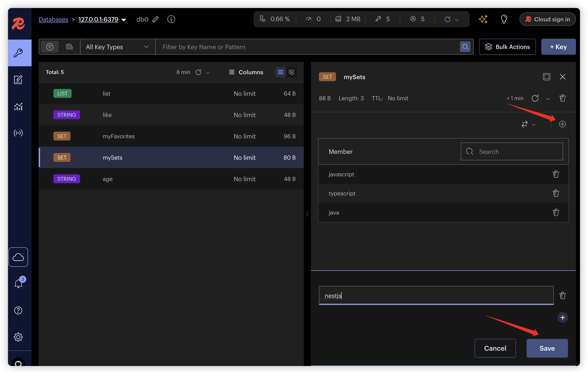Expand key list auto-refresh options chevron
Viewport: 588px width, 374px height.
coord(208,73)
